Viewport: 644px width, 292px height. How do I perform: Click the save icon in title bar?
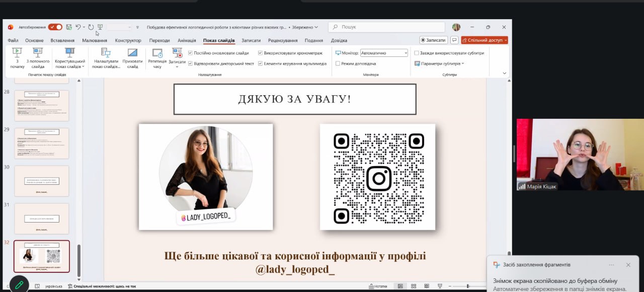click(69, 27)
